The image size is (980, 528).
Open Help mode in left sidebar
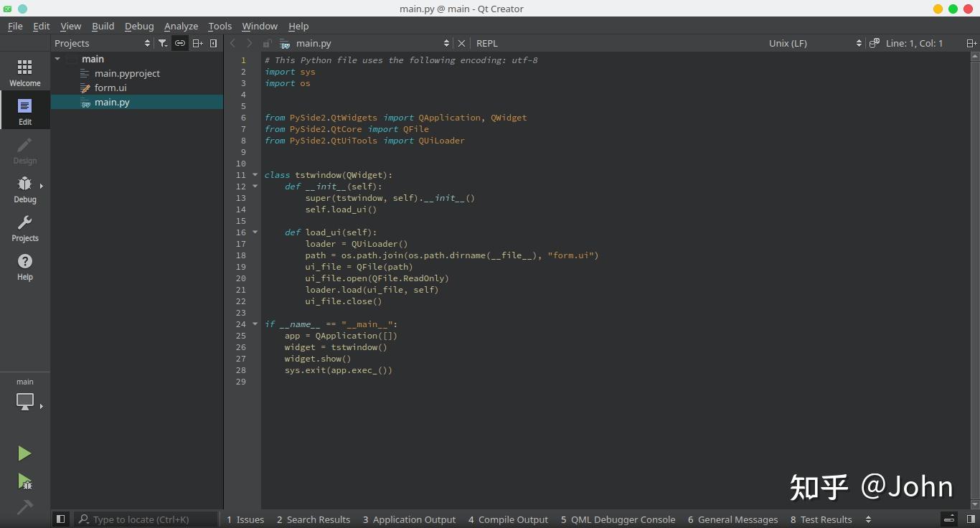point(24,266)
